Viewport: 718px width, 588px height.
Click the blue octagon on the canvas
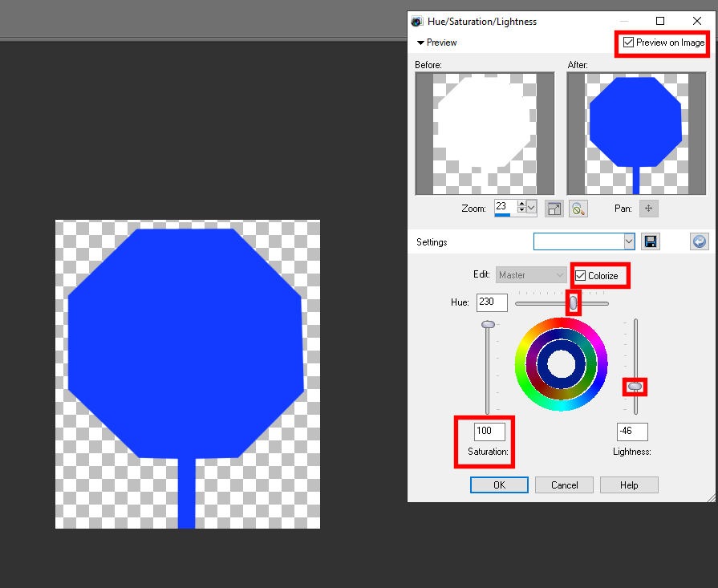(x=185, y=343)
